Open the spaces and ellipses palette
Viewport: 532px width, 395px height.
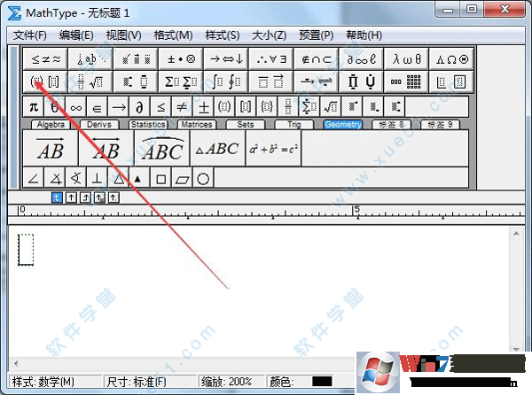click(x=91, y=59)
